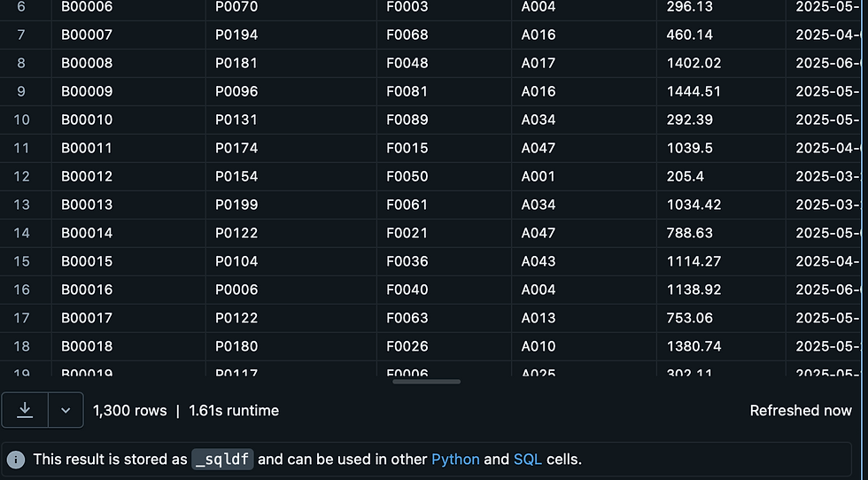Image resolution: width=868 pixels, height=480 pixels.
Task: Select the row number 12 cell
Action: point(22,176)
